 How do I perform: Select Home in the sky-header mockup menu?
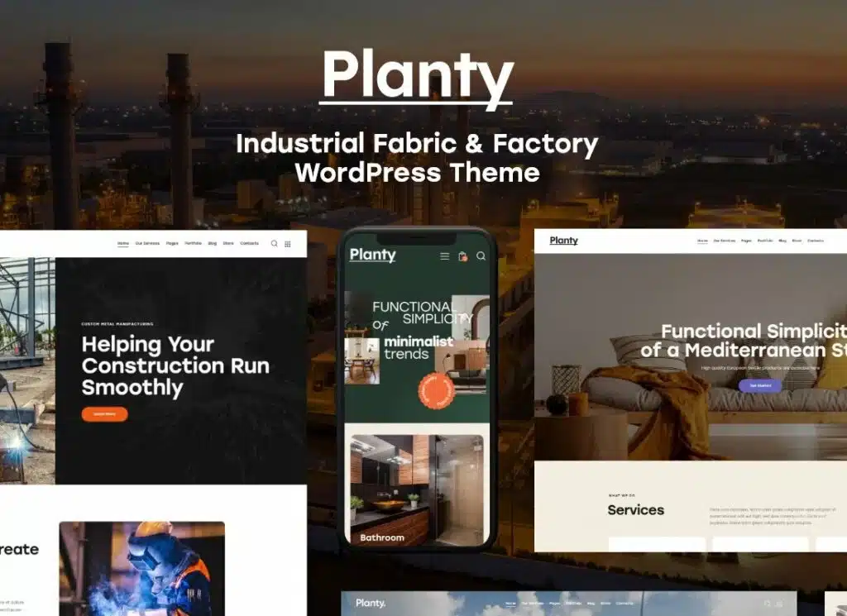pos(510,604)
